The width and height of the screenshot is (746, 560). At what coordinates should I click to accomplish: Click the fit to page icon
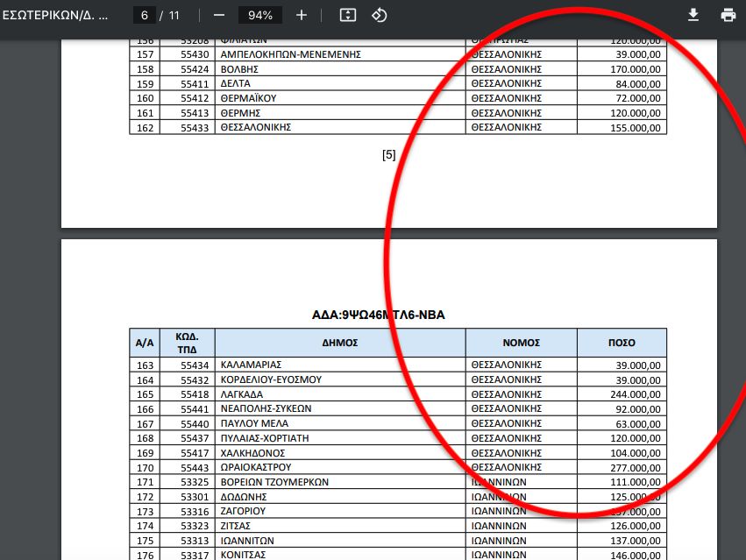point(348,15)
